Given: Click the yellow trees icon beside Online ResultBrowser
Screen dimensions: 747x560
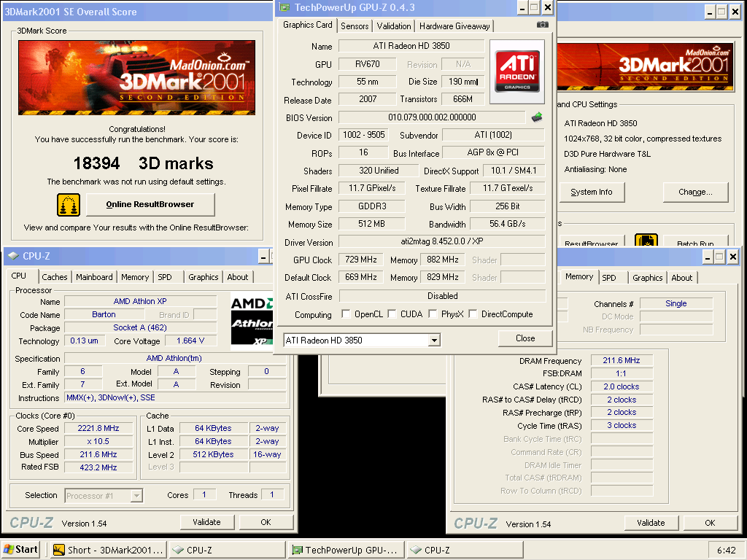Looking at the screenshot, I should click(69, 205).
